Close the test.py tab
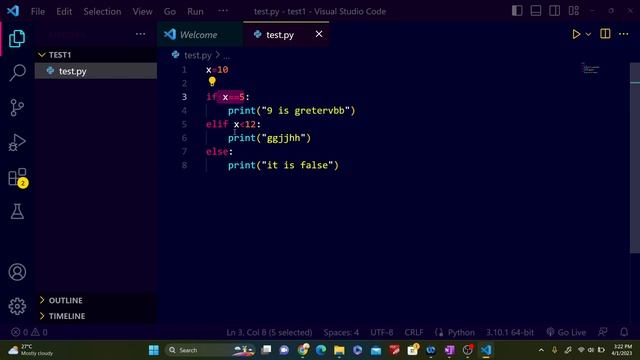 click(319, 34)
